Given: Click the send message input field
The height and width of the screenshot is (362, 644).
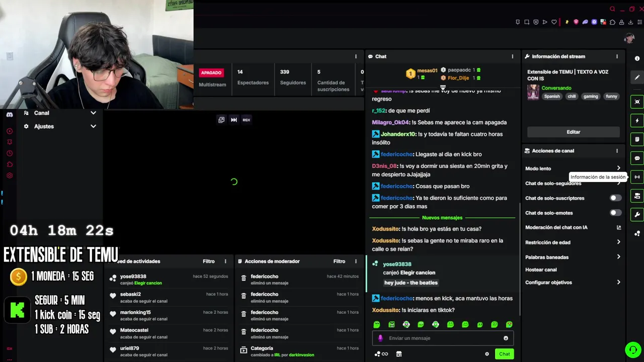Looking at the screenshot, I should 443,338.
